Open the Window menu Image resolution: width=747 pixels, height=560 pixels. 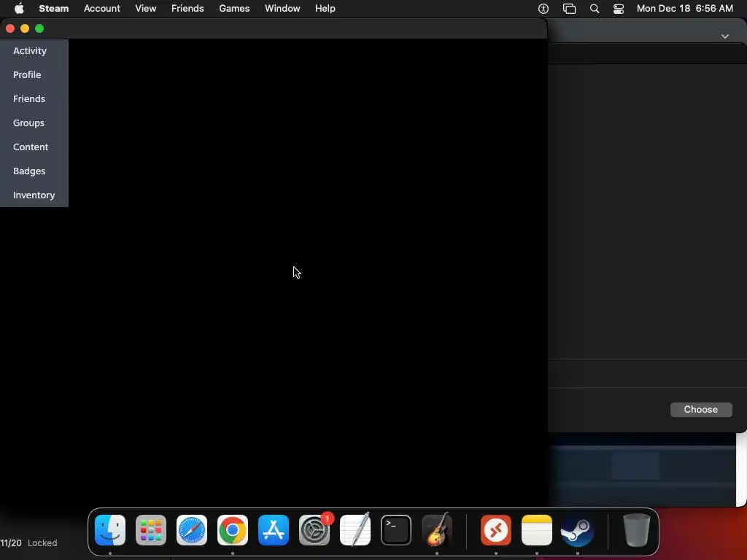(282, 9)
